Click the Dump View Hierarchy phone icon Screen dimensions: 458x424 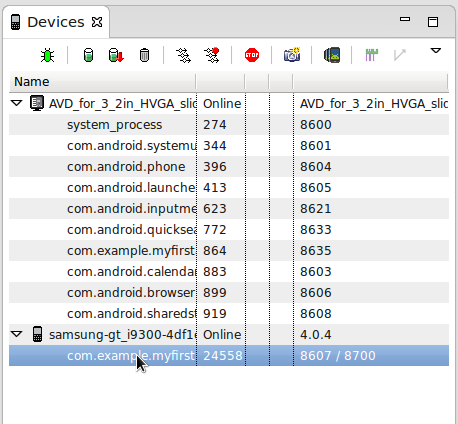pos(332,55)
